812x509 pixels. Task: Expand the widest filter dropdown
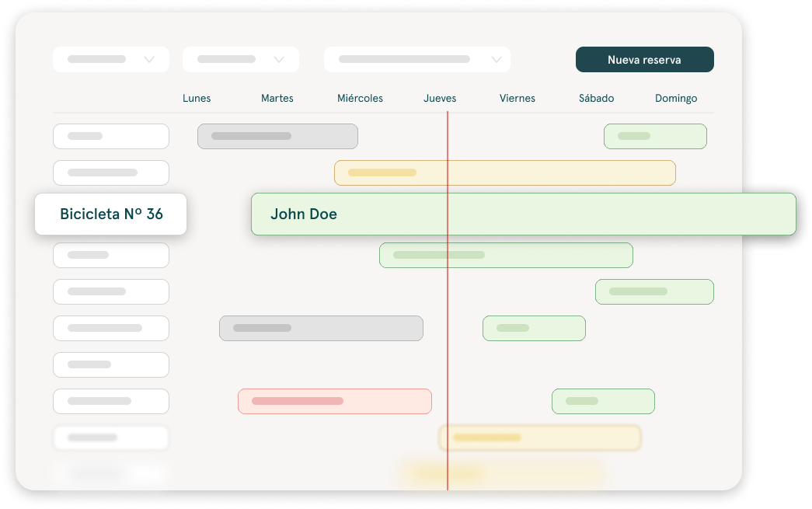(x=416, y=60)
